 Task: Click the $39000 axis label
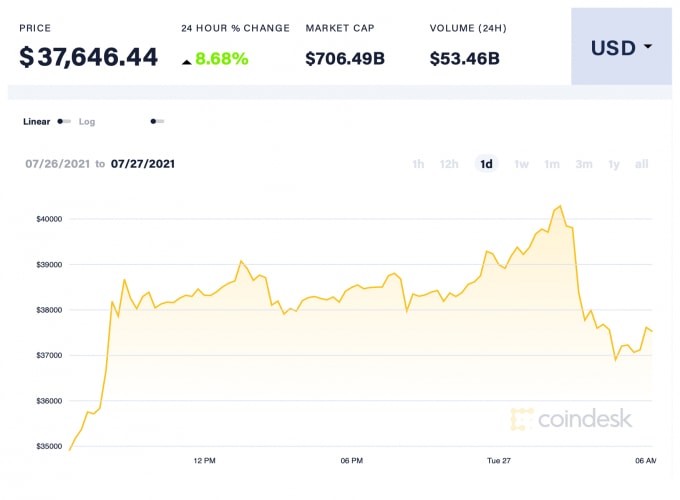tap(49, 265)
